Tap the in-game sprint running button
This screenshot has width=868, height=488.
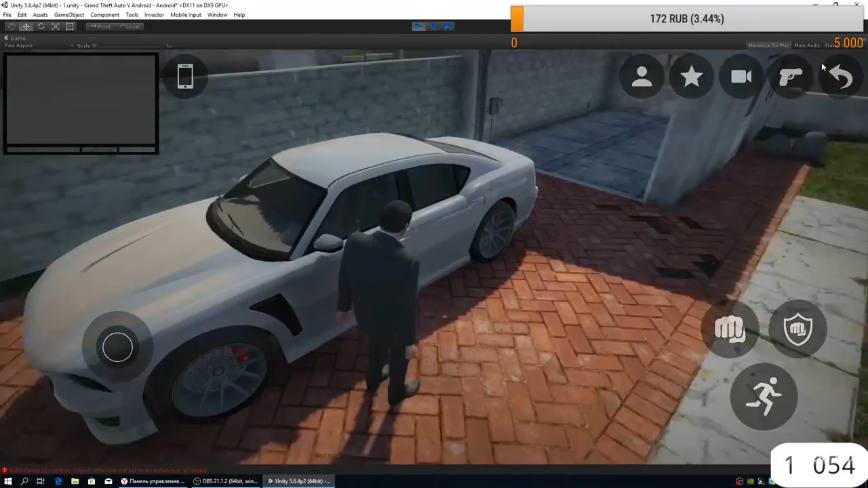764,396
